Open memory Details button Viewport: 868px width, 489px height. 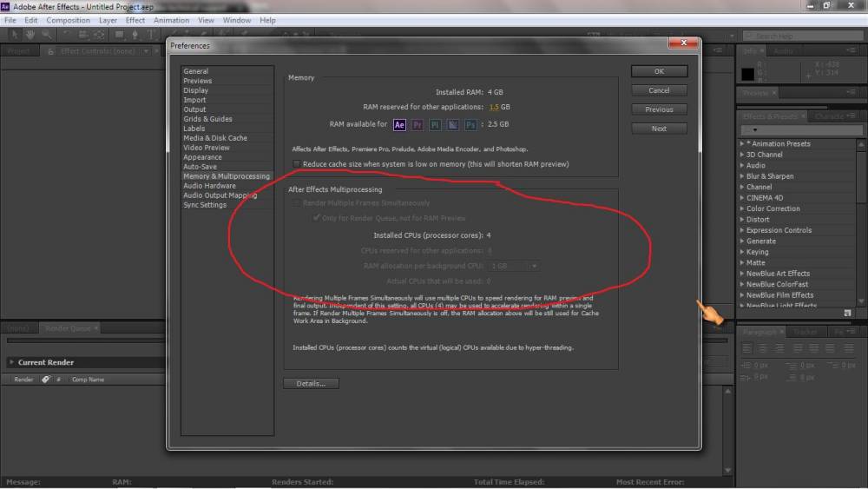[x=311, y=383]
